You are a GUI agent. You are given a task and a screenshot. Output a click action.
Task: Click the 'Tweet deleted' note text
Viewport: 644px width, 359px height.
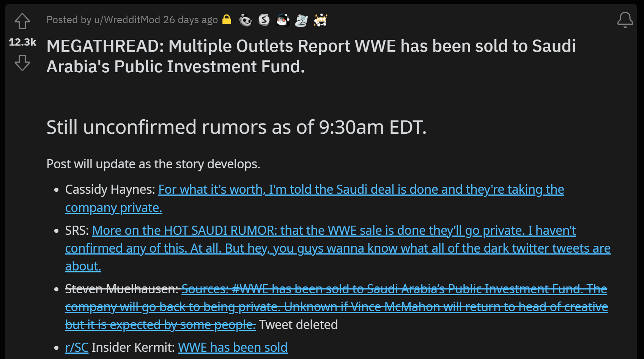pos(298,325)
